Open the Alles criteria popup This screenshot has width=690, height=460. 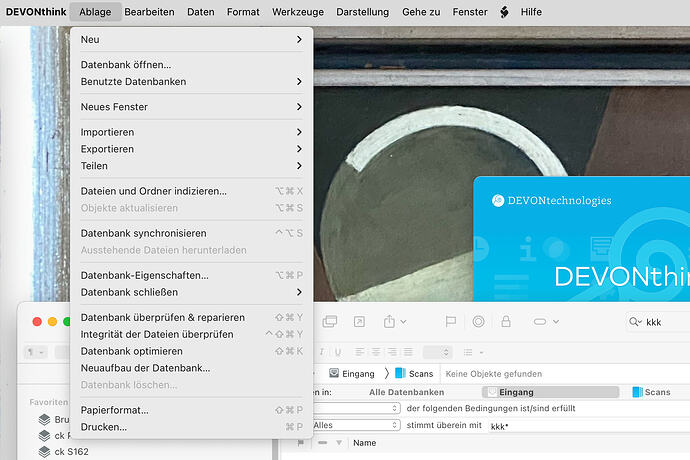click(x=356, y=425)
